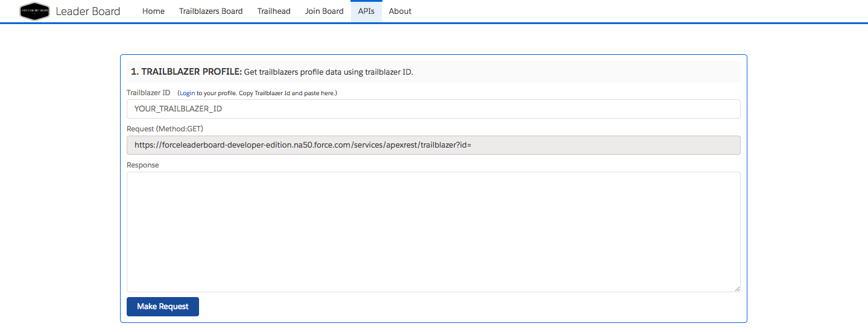Screen dimensions: 868x332
Task: Click the read-only Request URL field
Action: tap(433, 145)
